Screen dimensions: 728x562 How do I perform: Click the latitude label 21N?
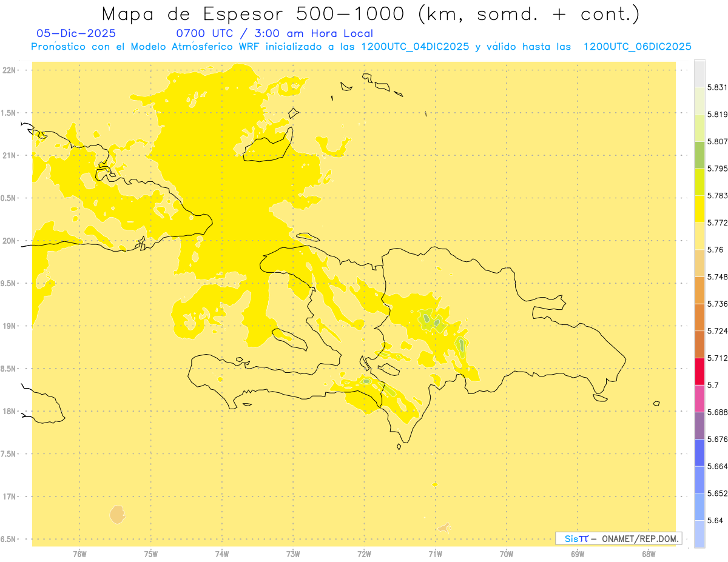(x=10, y=155)
